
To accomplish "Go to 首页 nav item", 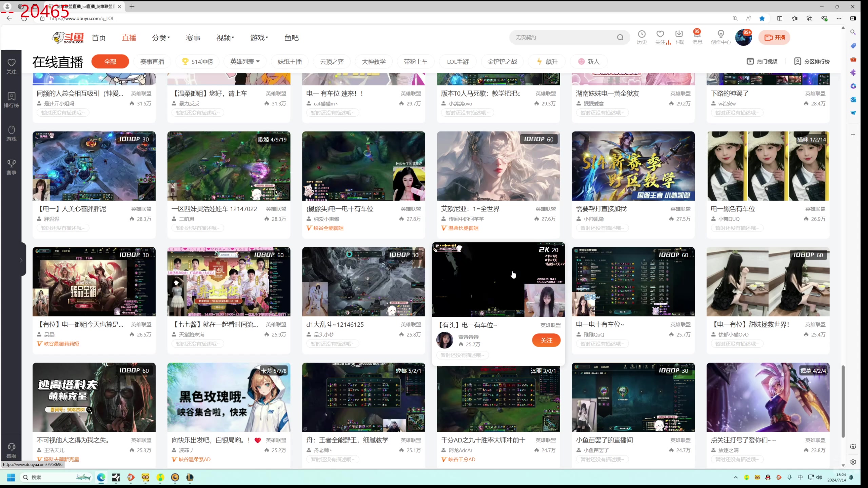I will pos(99,38).
